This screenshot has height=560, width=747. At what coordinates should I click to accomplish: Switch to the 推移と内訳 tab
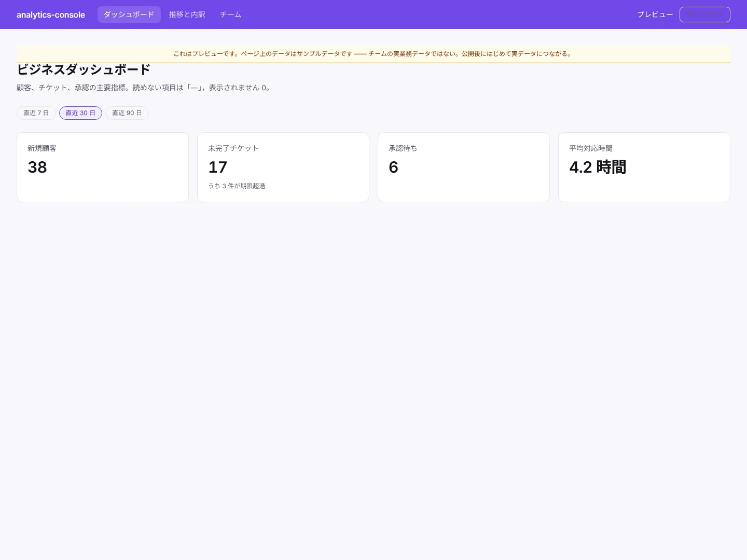[x=187, y=15]
